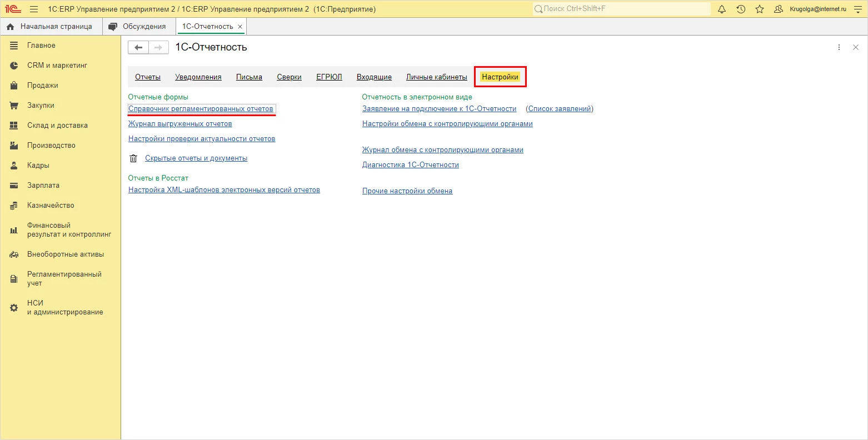The width and height of the screenshot is (868, 440).
Task: Click the Продажи shopping bag icon
Action: click(14, 86)
